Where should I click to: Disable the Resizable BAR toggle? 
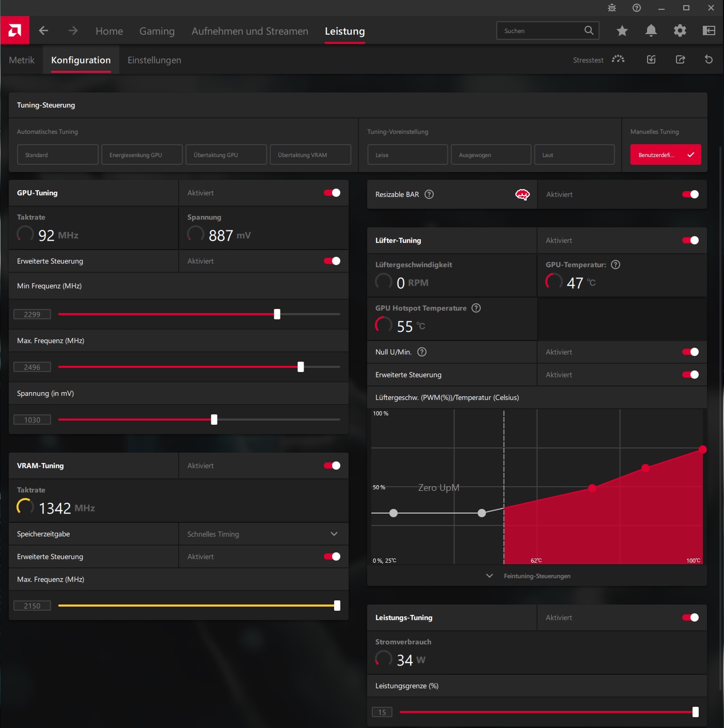(x=689, y=194)
